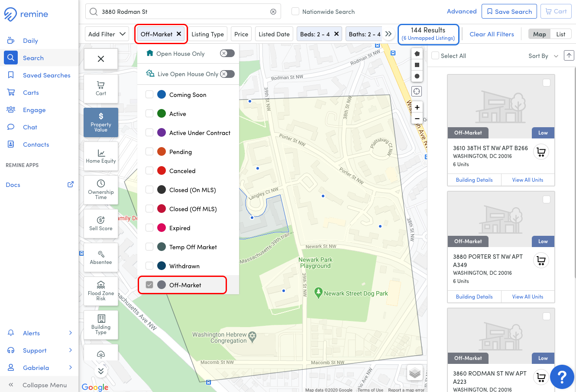The width and height of the screenshot is (576, 392).
Task: Open the Daily page
Action: tap(30, 41)
